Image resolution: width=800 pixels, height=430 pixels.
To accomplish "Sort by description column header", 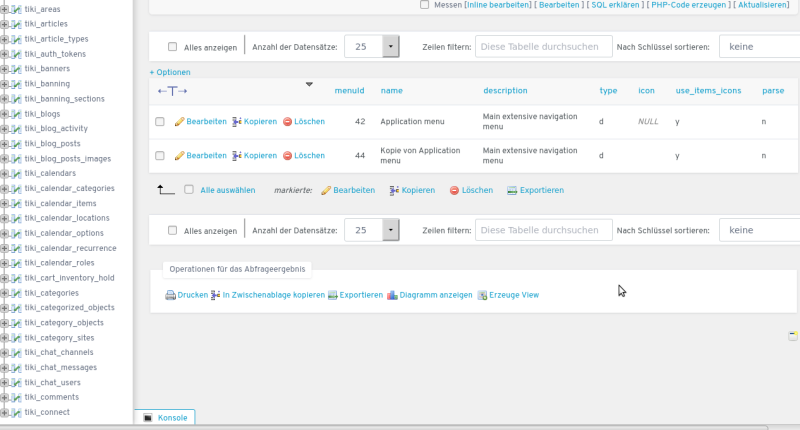I will point(505,91).
